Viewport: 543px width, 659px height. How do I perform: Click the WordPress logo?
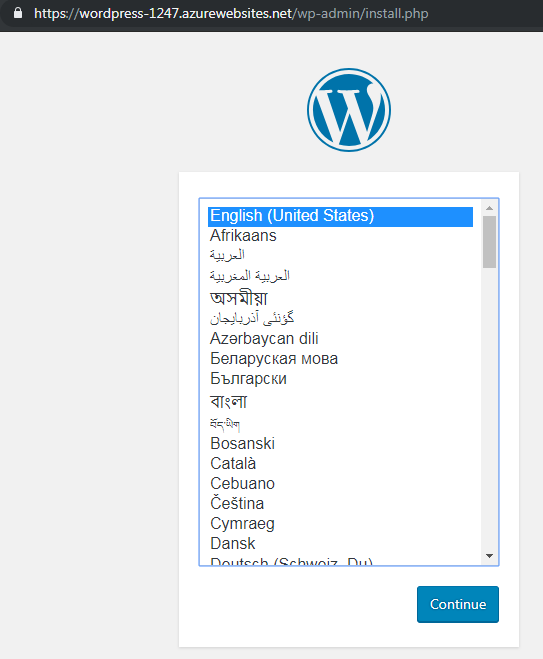pyautogui.click(x=349, y=110)
